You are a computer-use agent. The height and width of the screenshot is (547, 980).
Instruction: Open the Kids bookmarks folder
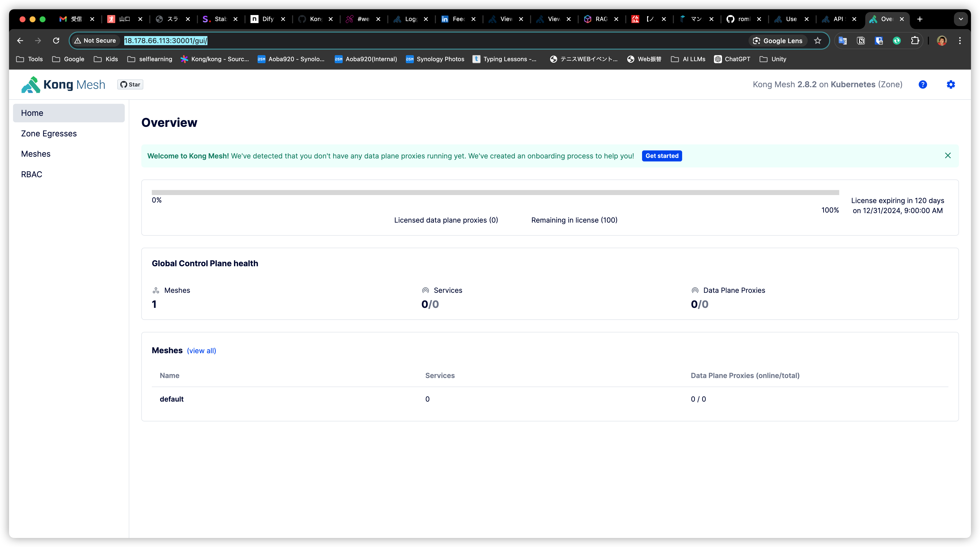pos(106,59)
